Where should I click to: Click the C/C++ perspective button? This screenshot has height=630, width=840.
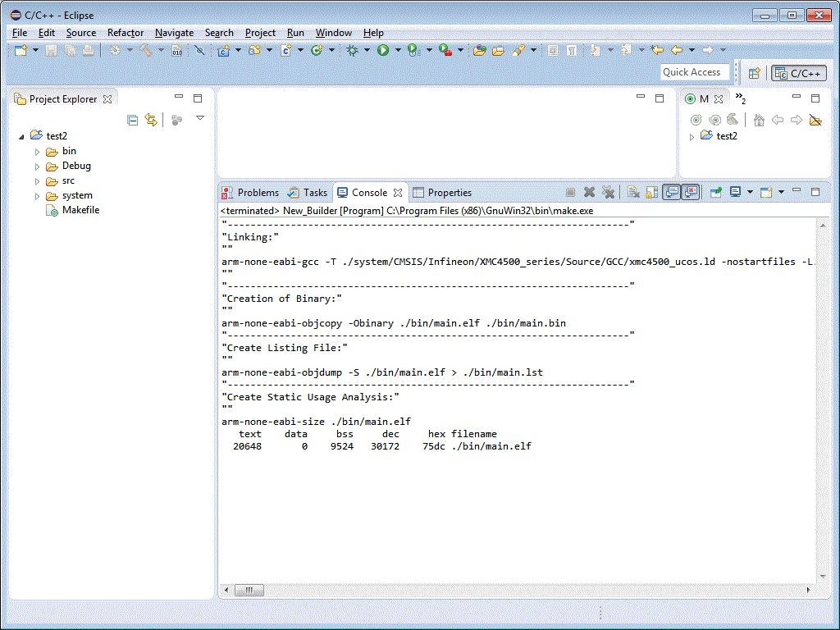(x=799, y=73)
